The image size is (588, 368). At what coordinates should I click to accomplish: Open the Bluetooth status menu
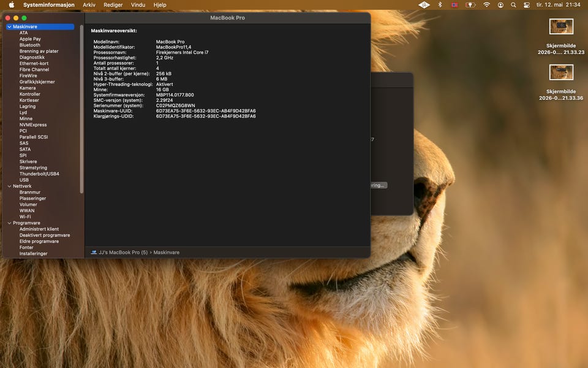pyautogui.click(x=440, y=5)
